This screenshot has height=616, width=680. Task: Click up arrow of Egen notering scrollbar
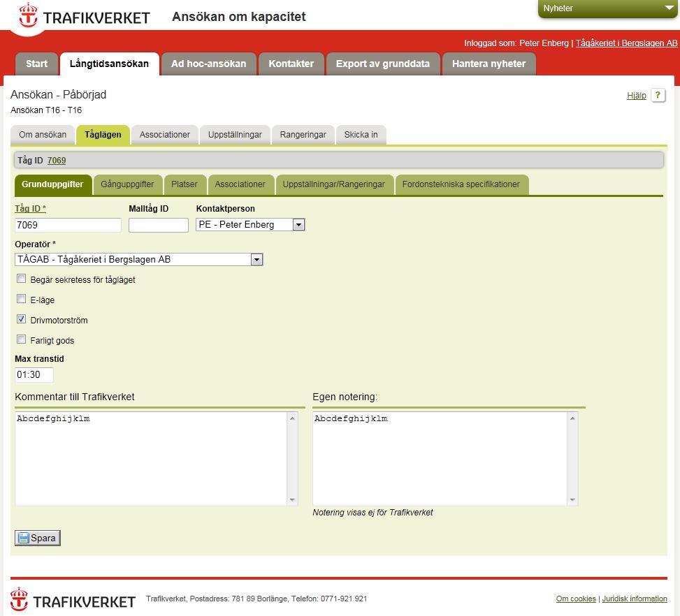[572, 418]
